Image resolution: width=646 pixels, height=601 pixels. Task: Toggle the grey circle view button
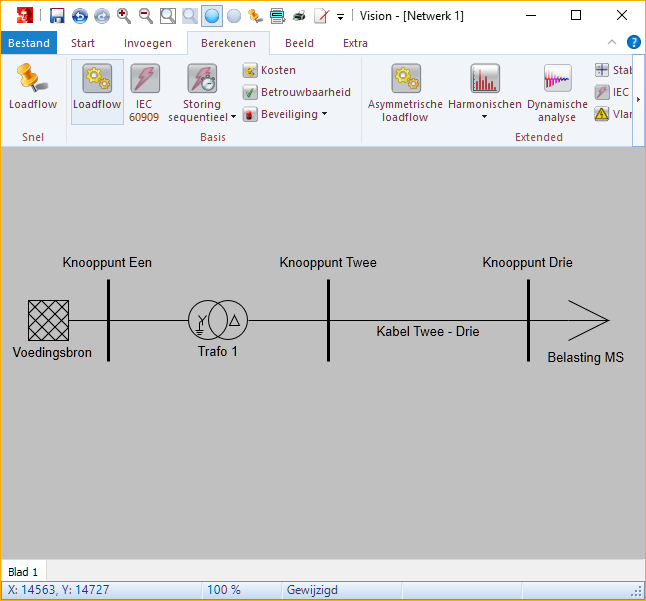point(233,16)
